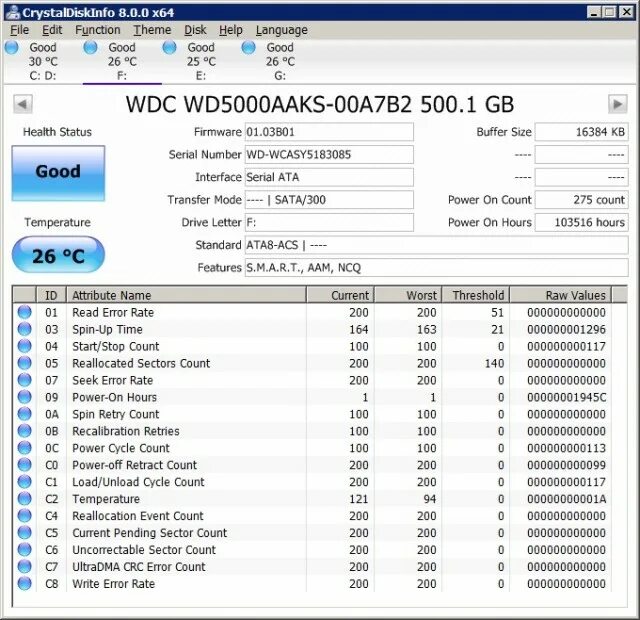The width and height of the screenshot is (640, 620).
Task: Click status orb for Spin Retry Count
Action: pyautogui.click(x=24, y=414)
